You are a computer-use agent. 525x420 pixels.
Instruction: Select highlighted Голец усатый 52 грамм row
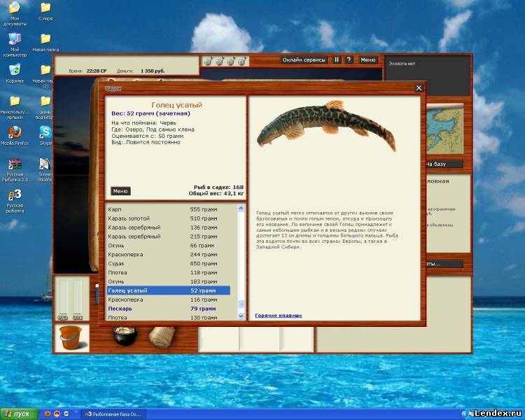click(x=169, y=290)
